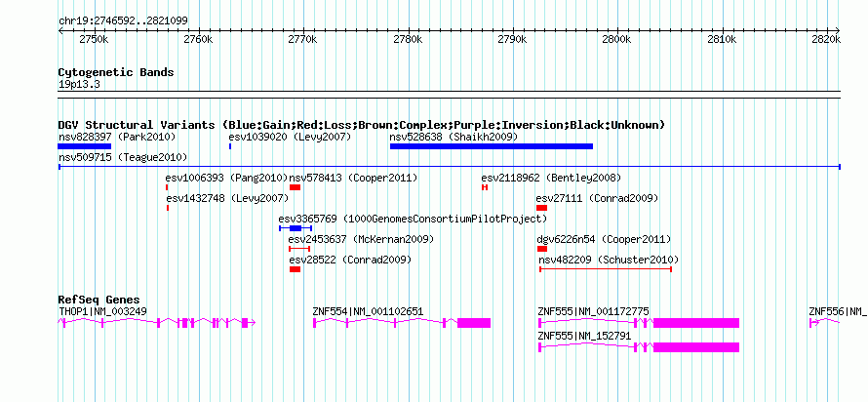Click the red nsv482209 span line
Image resolution: width=868 pixels, height=402 pixels.
[606, 269]
